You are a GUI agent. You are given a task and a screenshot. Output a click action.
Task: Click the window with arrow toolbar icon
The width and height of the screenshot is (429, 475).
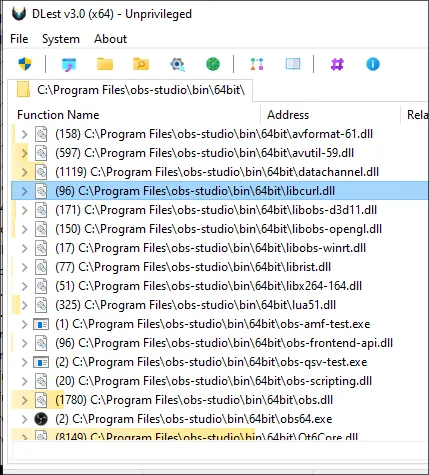[69, 64]
